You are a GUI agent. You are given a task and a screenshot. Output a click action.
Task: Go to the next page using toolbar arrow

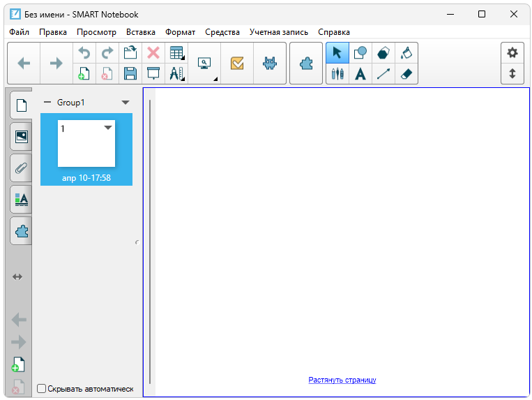coord(56,63)
